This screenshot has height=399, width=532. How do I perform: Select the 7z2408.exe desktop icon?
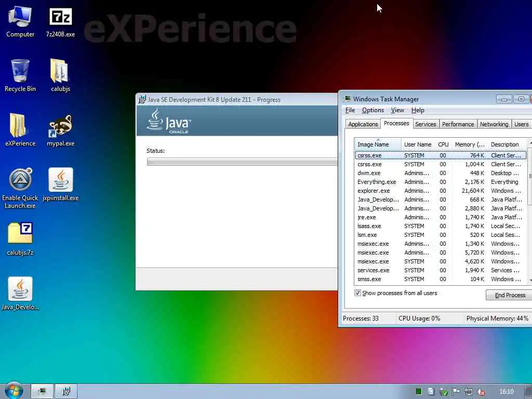click(x=60, y=22)
